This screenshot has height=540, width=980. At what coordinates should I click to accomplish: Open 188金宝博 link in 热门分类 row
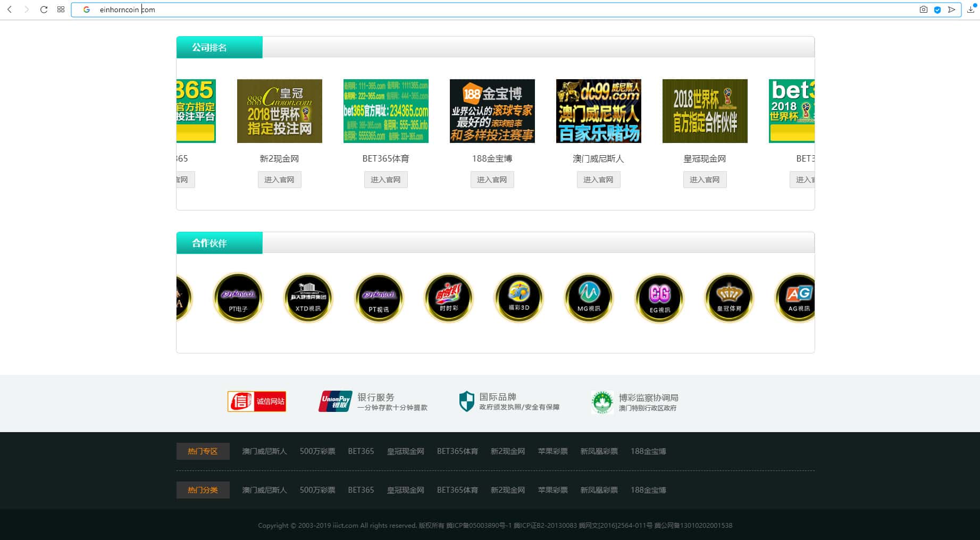(648, 490)
